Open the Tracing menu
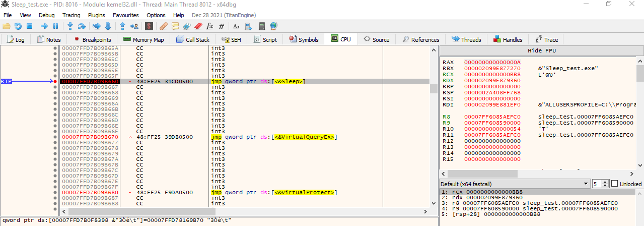The image size is (644, 226). pos(71,15)
